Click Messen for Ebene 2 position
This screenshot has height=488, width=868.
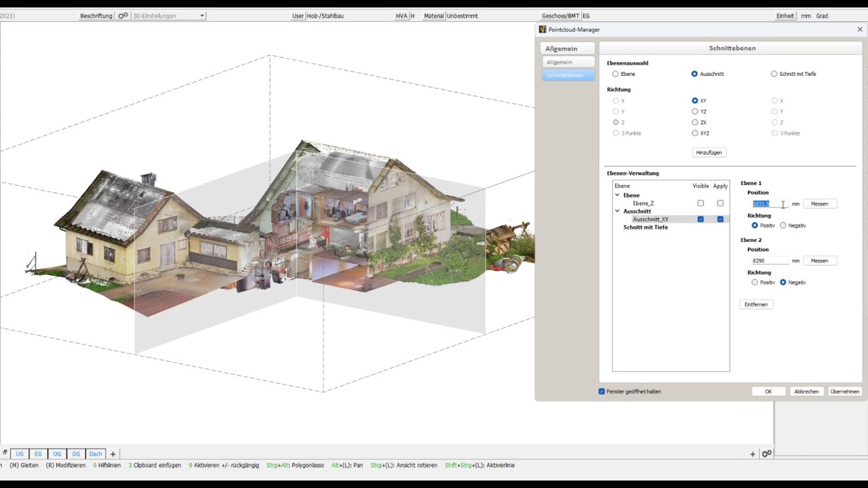(x=819, y=261)
